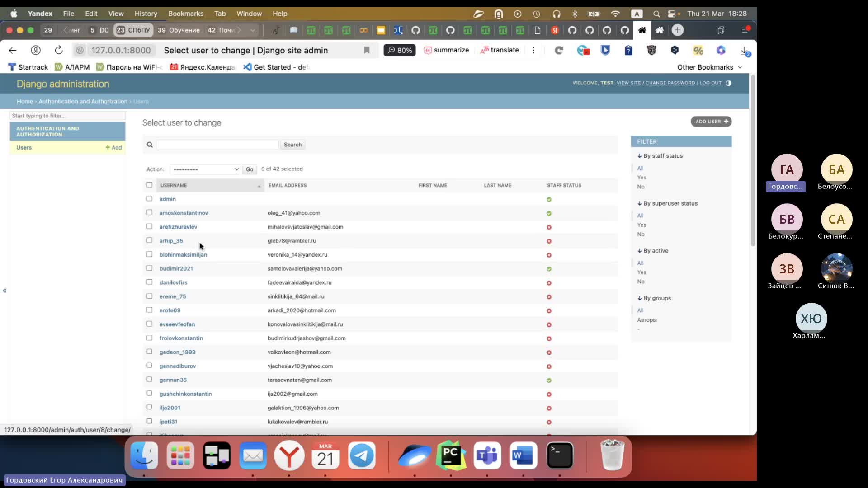Open Finder from the dock

point(144,455)
